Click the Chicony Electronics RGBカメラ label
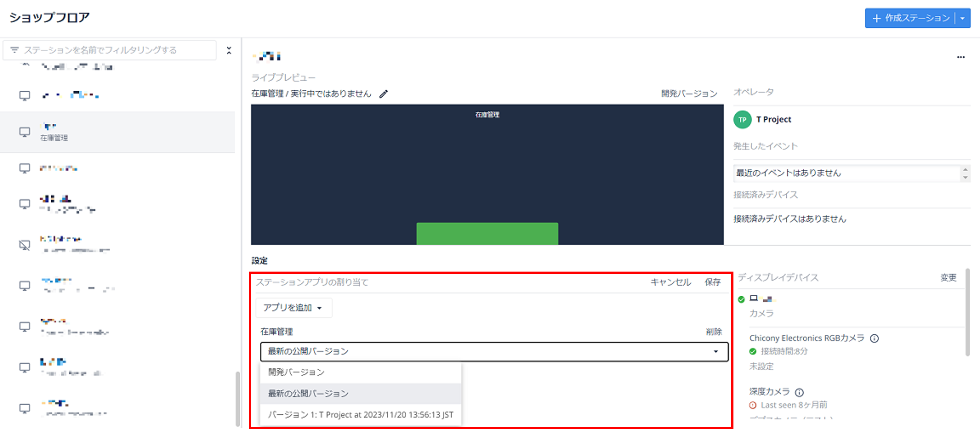This screenshot has width=980, height=429. (x=807, y=338)
